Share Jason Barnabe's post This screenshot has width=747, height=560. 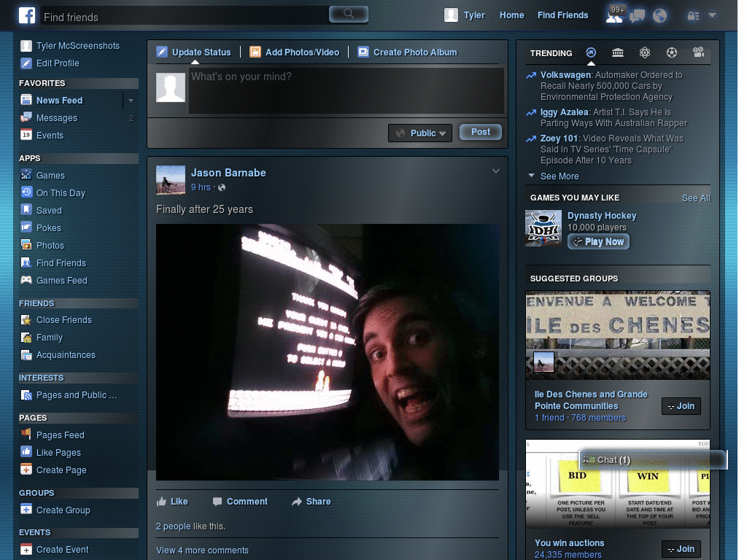311,502
